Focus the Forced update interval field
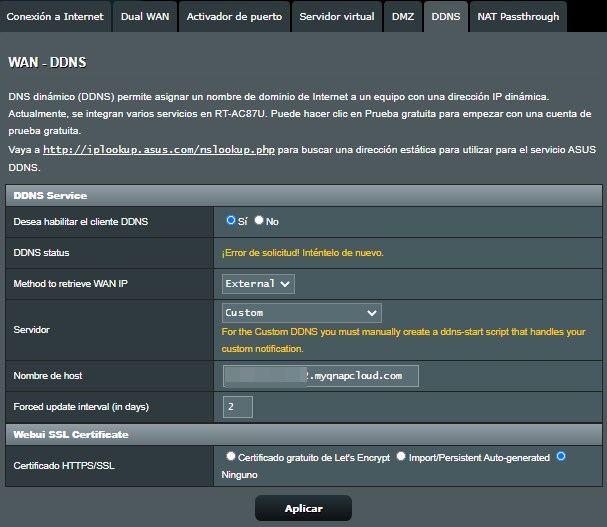Screen dimensions: 607x527 [x=238, y=407]
